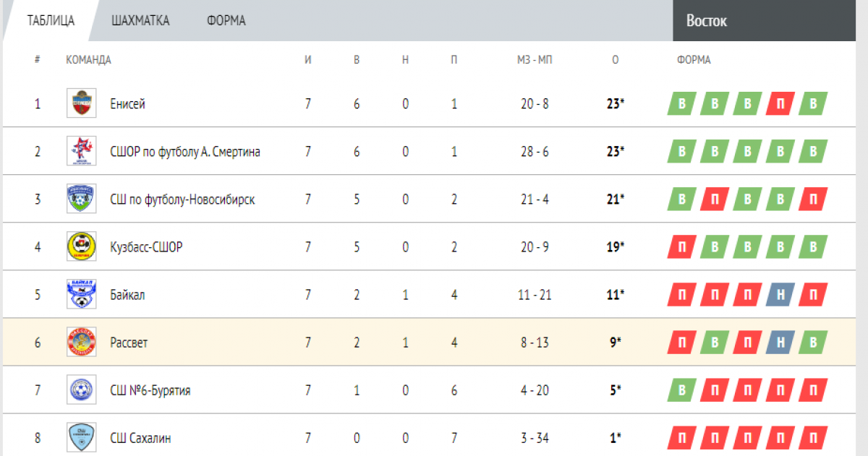Click the СШ Сахалин team logo

[x=80, y=437]
